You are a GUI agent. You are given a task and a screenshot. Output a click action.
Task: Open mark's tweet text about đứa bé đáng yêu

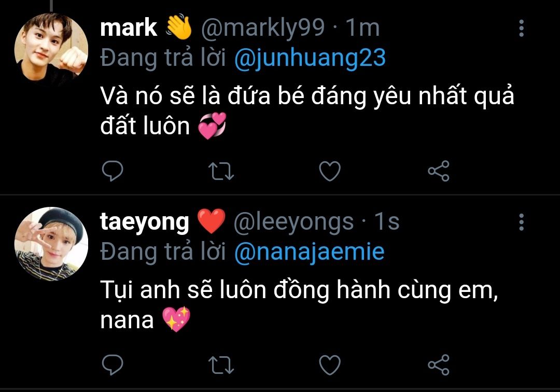coord(307,110)
